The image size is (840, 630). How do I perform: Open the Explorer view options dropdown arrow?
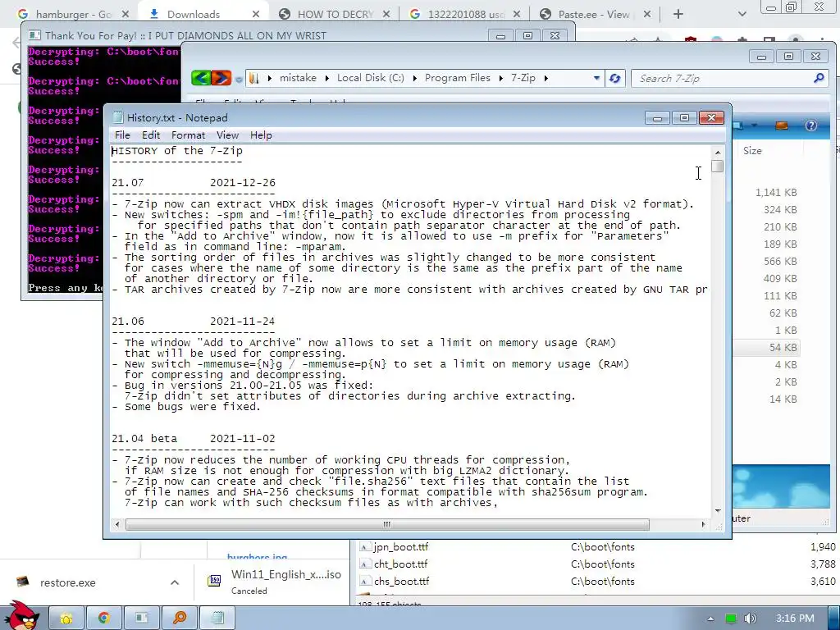755,126
